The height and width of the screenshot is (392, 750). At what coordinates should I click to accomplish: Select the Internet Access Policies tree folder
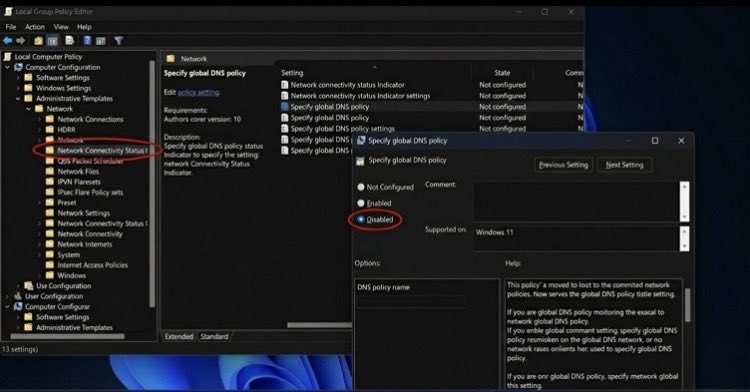coord(92,265)
